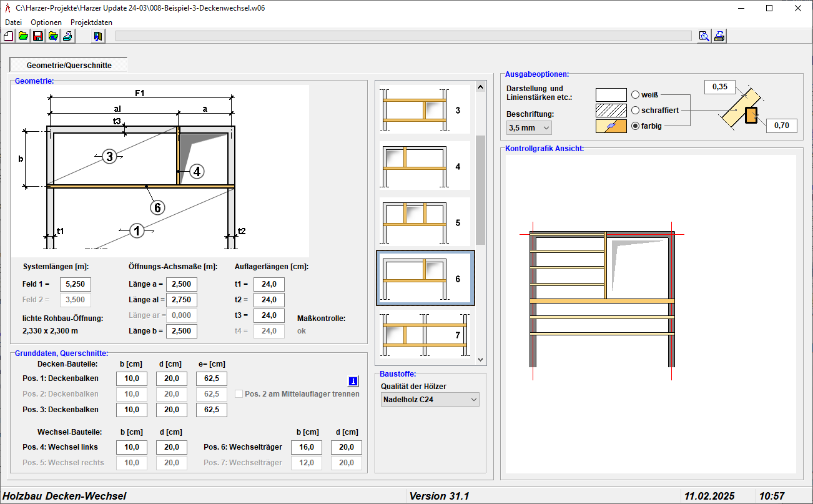This screenshot has width=813, height=504.
Task: Select floor layout thumbnail number 5
Action: pos(425,223)
